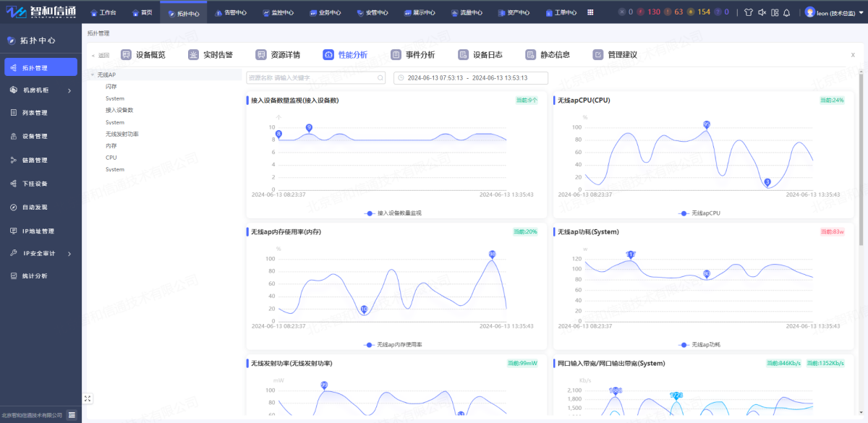Image resolution: width=868 pixels, height=423 pixels.
Task: Click the 当前:24% value on CPU chart
Action: (x=832, y=100)
